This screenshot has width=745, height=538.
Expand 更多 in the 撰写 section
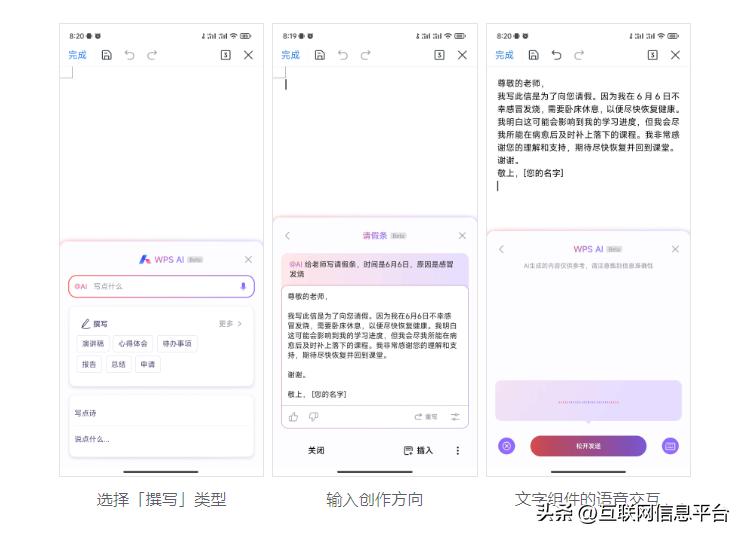pos(230,324)
